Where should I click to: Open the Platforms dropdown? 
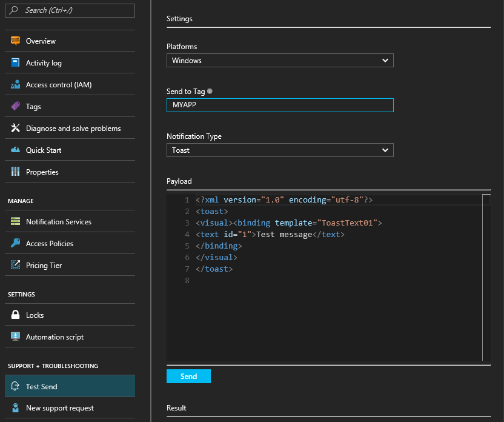click(280, 61)
